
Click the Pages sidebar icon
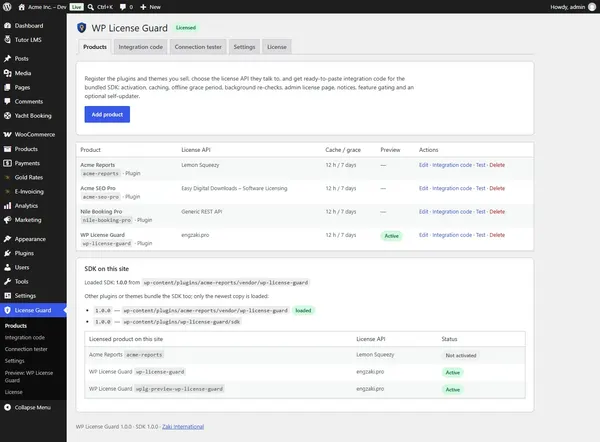point(7,87)
